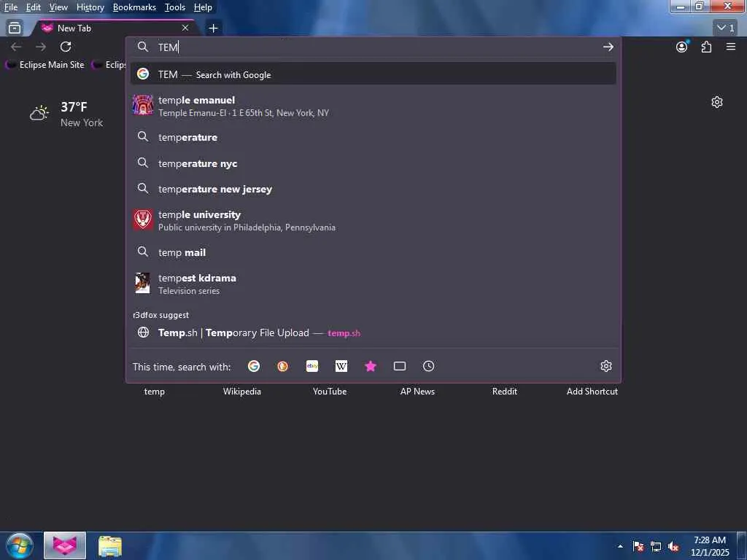Viewport: 747px width, 560px height.
Task: Open a new tab with plus button
Action: click(x=214, y=28)
